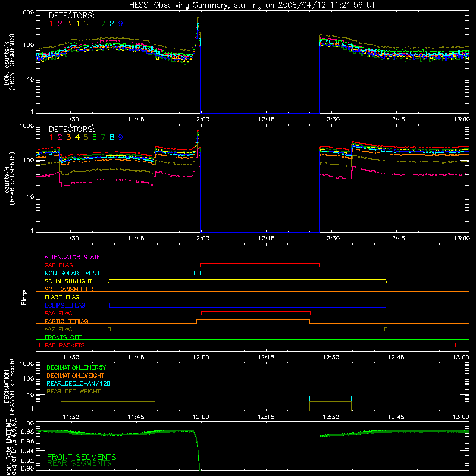
Task: Click 12:45 tick label under the rear segments plot
Action: coord(396,239)
